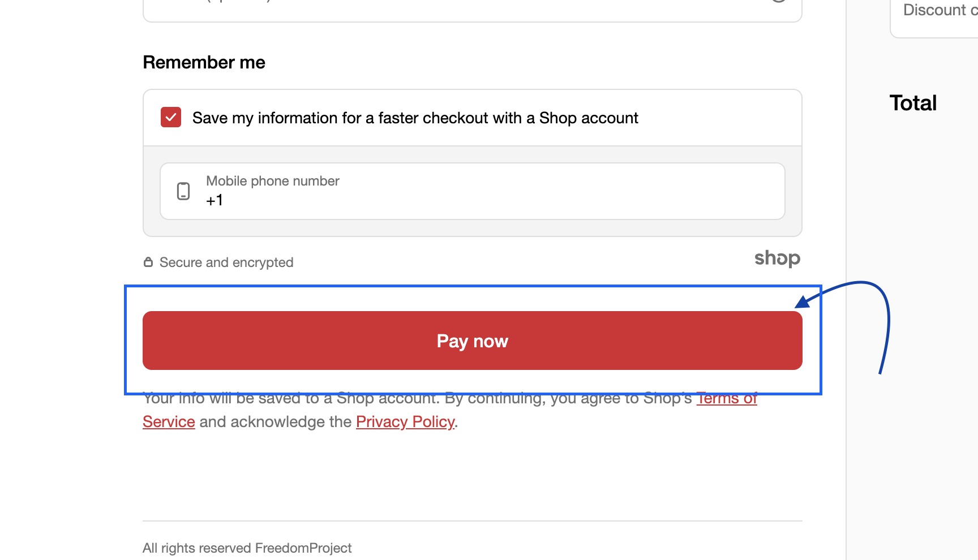Image resolution: width=978 pixels, height=560 pixels.
Task: Focus the Mobile phone number field
Action: coord(473,191)
